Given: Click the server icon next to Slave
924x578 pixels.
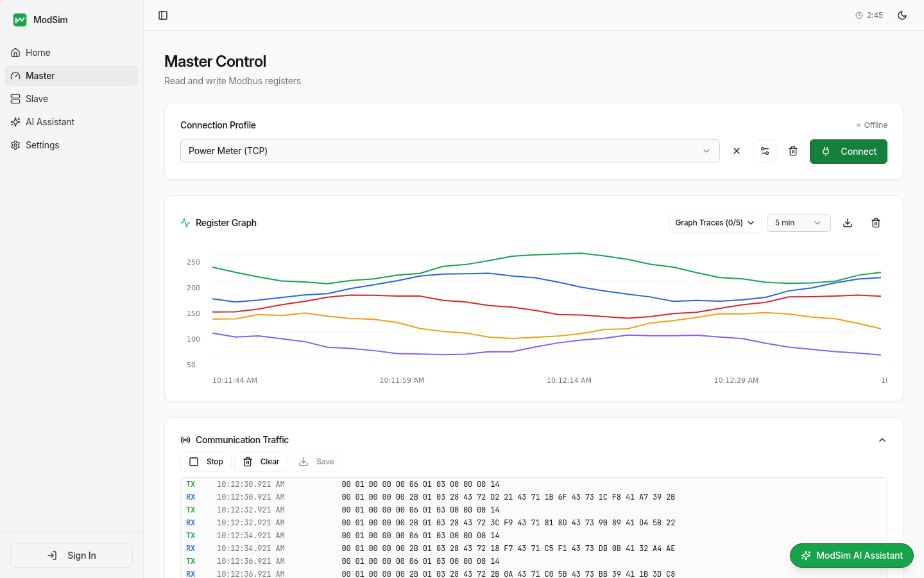Looking at the screenshot, I should [15, 99].
